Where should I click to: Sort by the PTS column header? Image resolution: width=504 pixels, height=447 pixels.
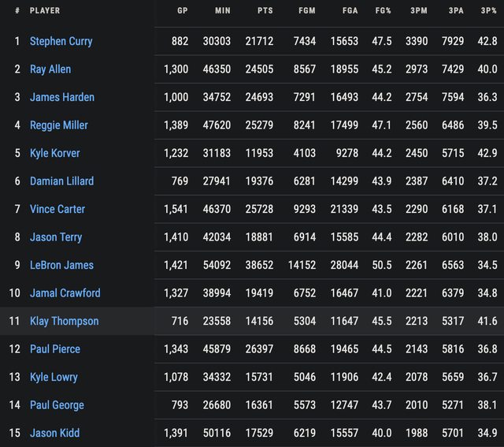265,11
